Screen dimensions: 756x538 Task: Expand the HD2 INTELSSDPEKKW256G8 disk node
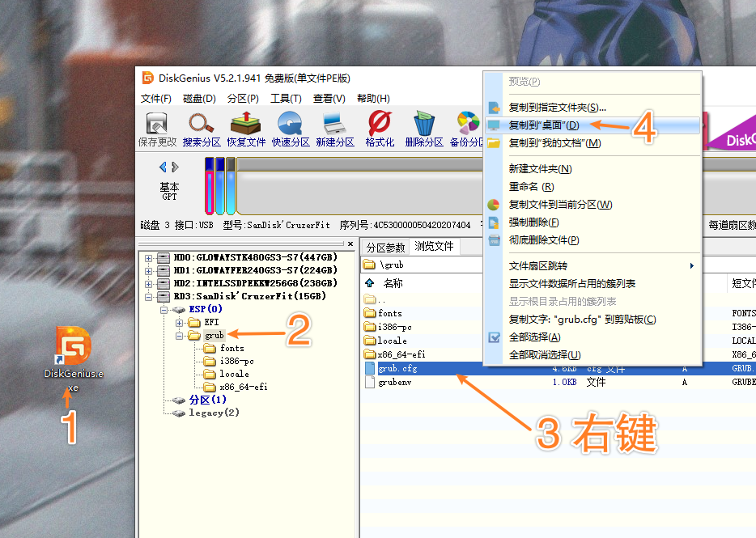pos(148,284)
